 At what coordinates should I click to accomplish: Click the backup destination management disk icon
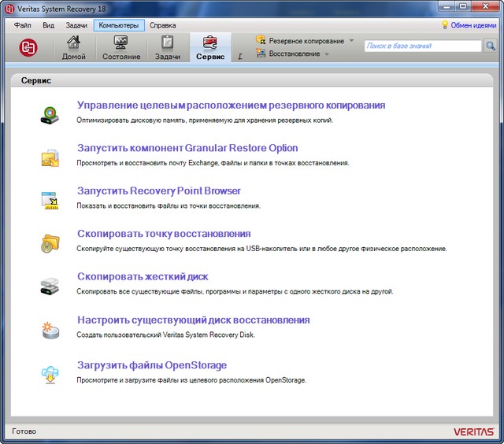click(50, 115)
